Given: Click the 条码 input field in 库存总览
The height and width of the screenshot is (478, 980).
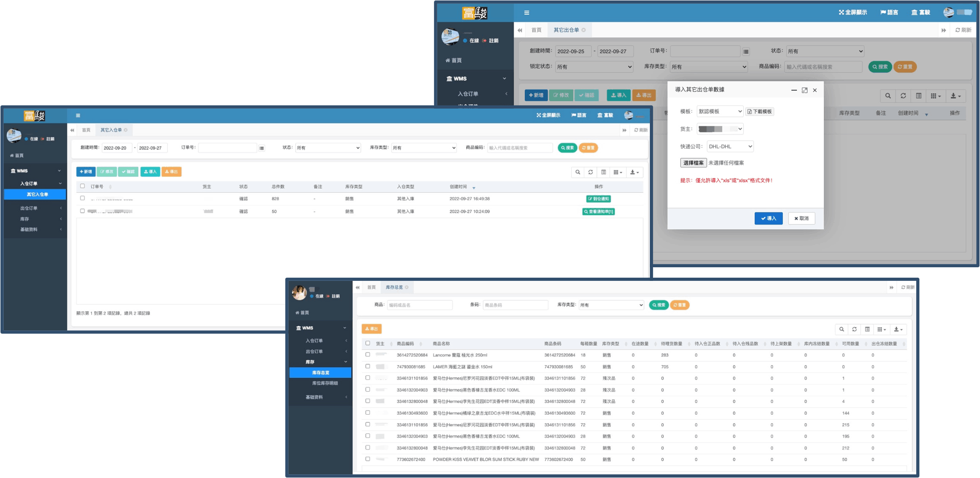Looking at the screenshot, I should coord(515,305).
